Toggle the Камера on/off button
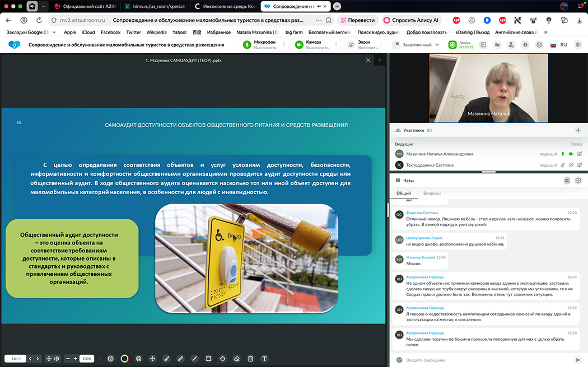The image size is (588, 367). pyautogui.click(x=299, y=45)
